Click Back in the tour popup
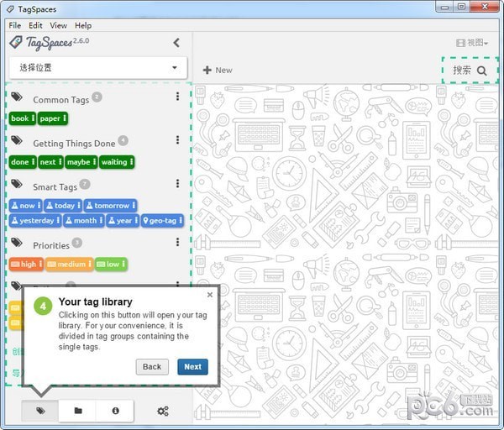The image size is (504, 430). point(151,366)
